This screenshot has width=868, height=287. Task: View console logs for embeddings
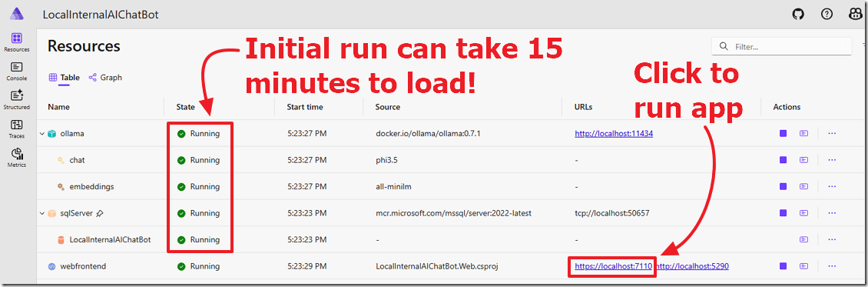click(x=803, y=187)
